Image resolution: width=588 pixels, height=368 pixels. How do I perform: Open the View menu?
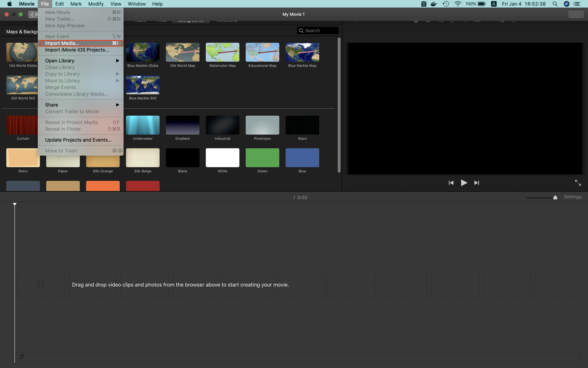point(116,4)
